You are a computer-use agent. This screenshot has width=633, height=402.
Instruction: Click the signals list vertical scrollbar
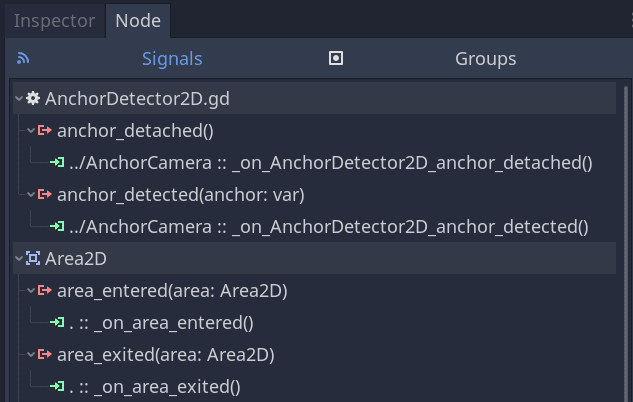(x=626, y=242)
